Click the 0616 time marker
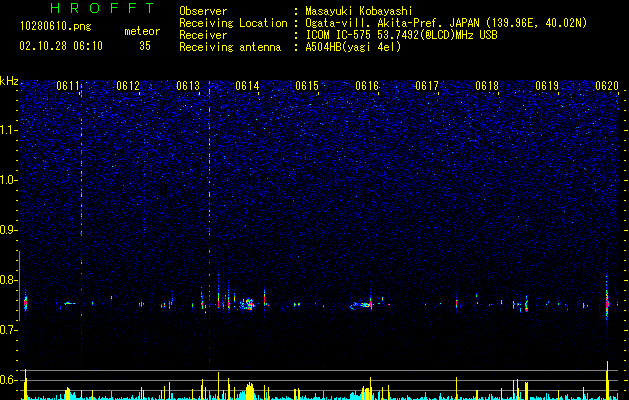The image size is (629, 400). click(367, 86)
